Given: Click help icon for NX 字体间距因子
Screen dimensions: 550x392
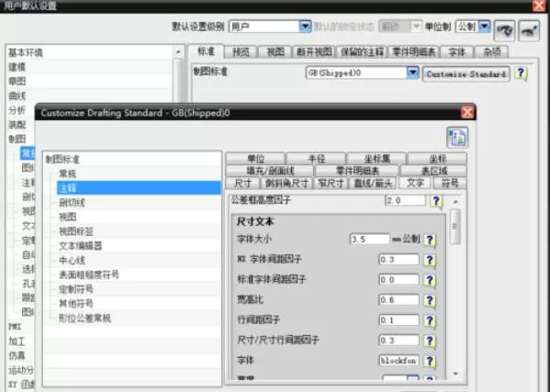Looking at the screenshot, I should pyautogui.click(x=430, y=260).
